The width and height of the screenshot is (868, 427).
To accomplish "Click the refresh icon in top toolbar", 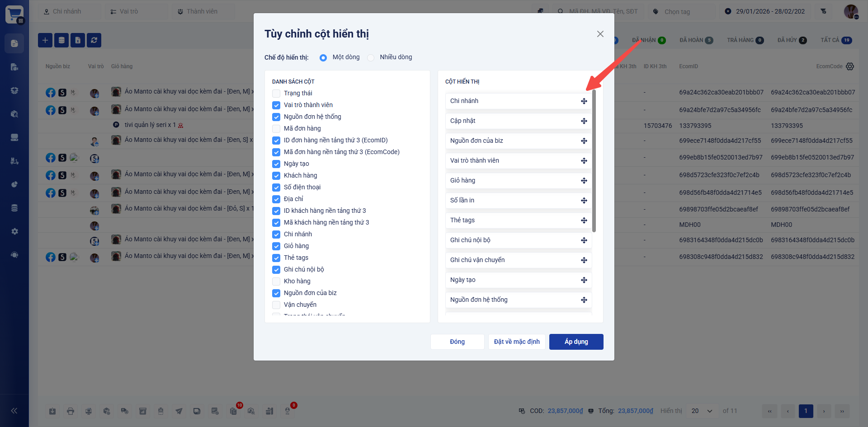I will 94,40.
